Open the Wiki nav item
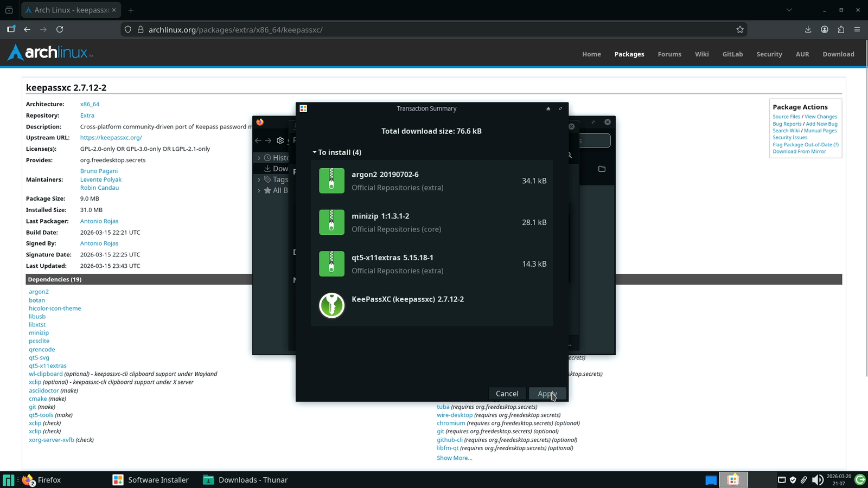 pos(702,54)
